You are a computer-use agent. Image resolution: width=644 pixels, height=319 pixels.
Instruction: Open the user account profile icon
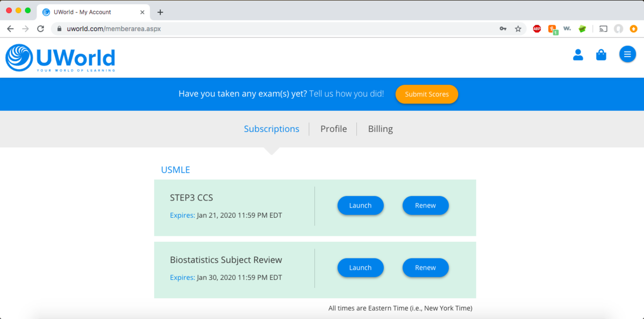pyautogui.click(x=578, y=55)
